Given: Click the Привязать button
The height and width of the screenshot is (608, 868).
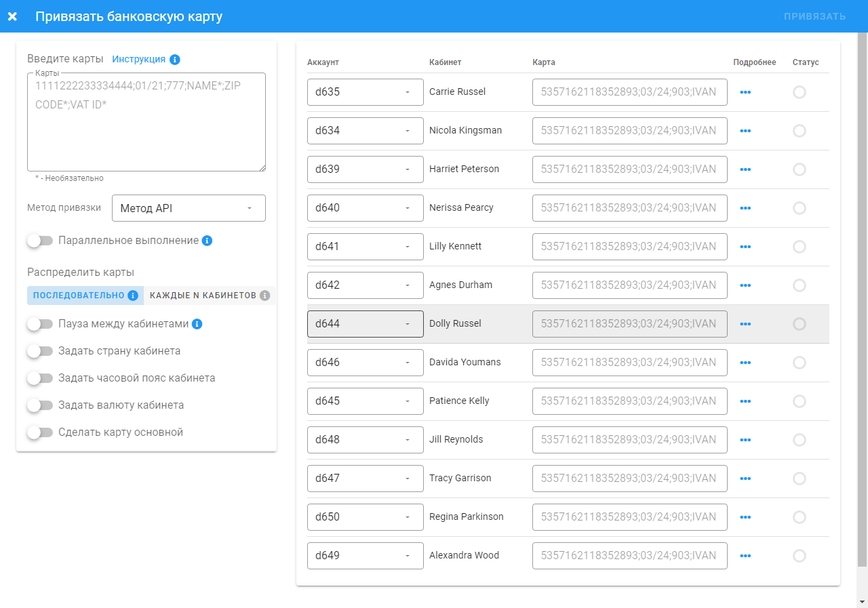Looking at the screenshot, I should tap(814, 16).
